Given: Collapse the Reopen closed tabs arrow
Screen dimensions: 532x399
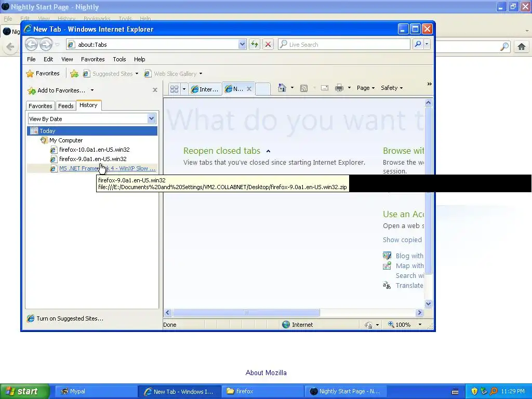Looking at the screenshot, I should (x=269, y=151).
